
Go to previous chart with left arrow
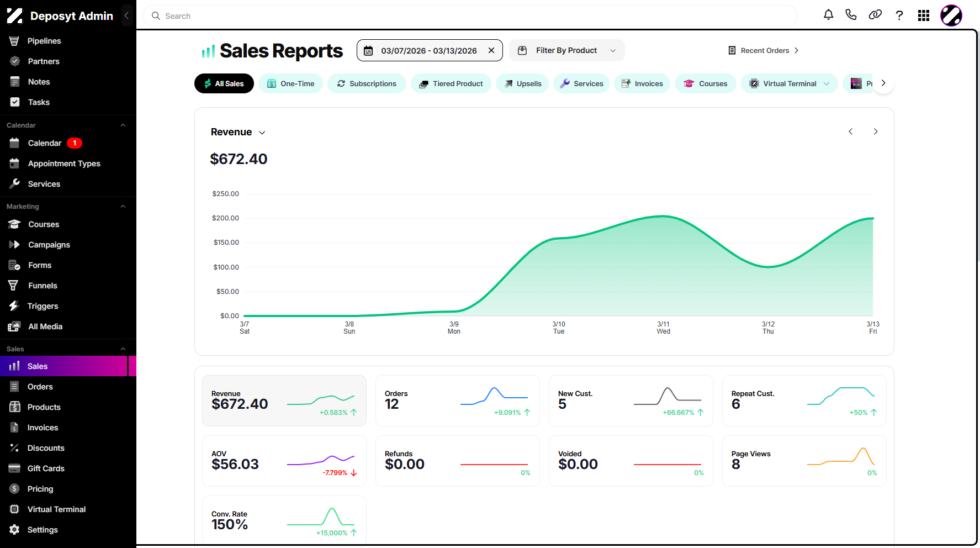pos(850,131)
